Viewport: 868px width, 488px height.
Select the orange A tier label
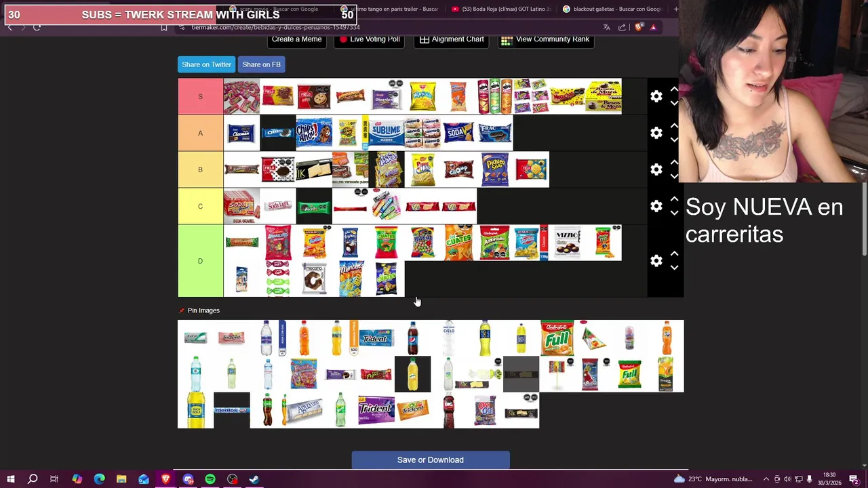[200, 133]
